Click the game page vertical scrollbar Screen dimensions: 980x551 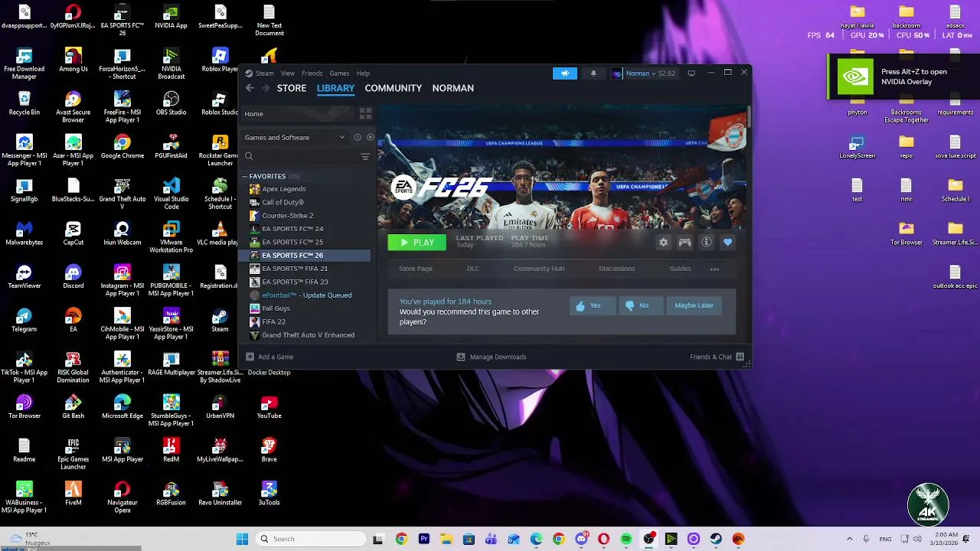click(x=750, y=117)
